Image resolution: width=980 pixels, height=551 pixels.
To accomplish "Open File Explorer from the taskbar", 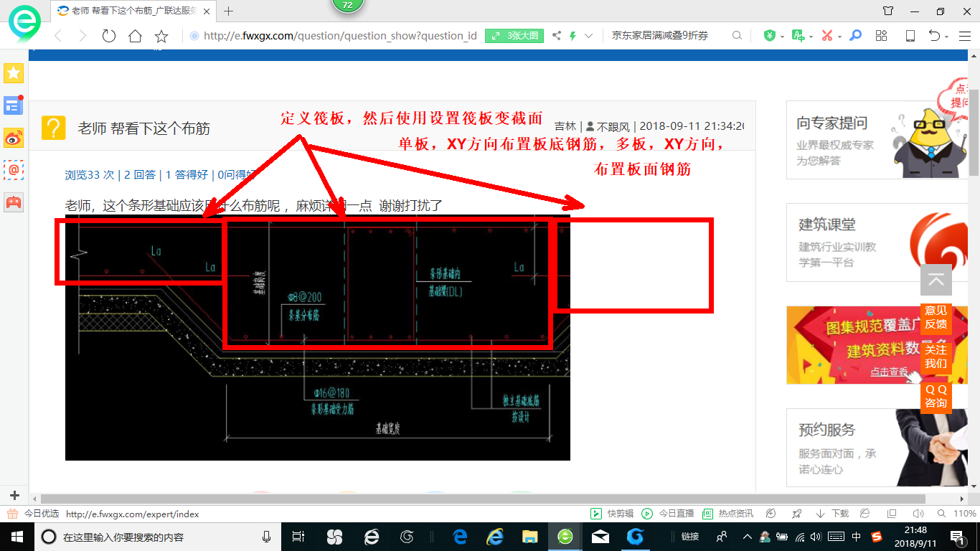I will [529, 536].
